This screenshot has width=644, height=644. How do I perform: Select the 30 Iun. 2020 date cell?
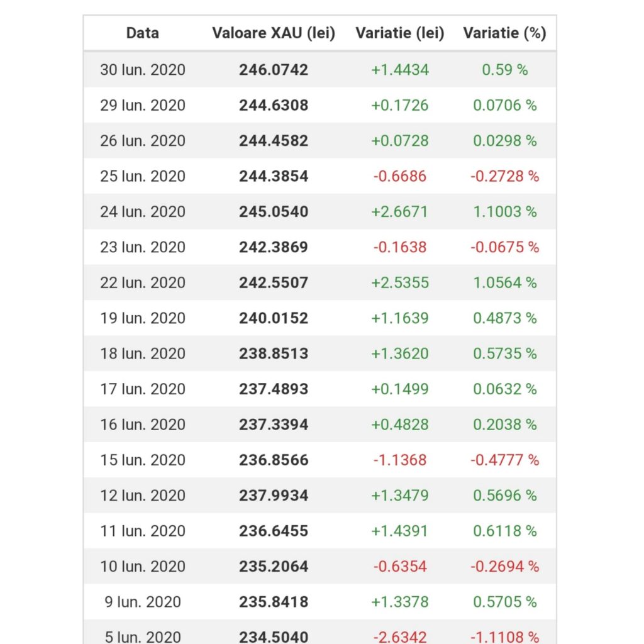tap(143, 70)
